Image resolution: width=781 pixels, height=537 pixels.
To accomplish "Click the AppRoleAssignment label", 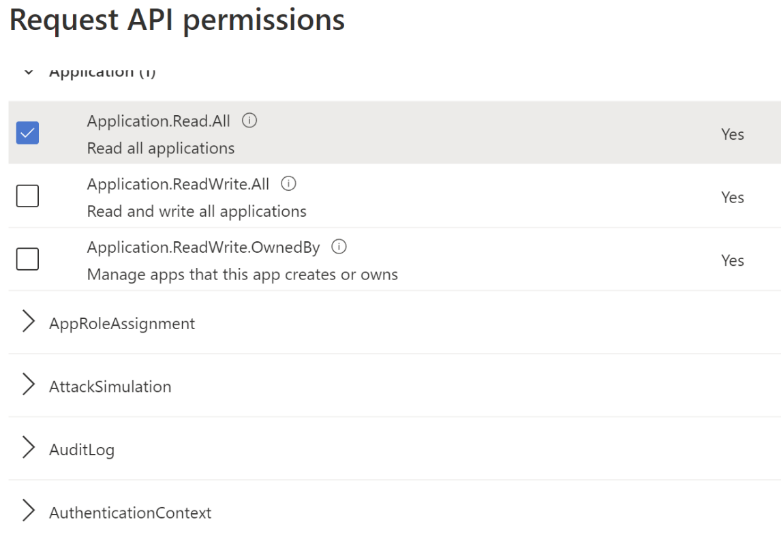I will [122, 324].
